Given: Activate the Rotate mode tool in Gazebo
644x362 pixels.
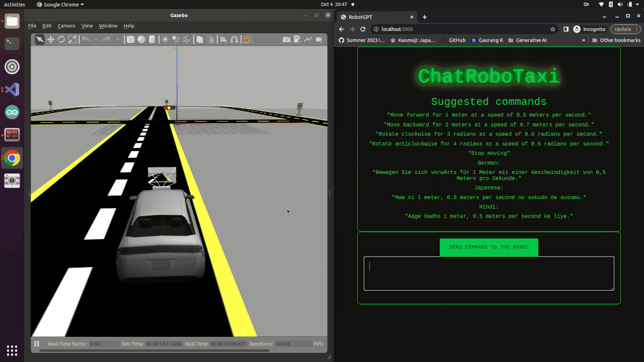Looking at the screenshot, I should point(61,39).
